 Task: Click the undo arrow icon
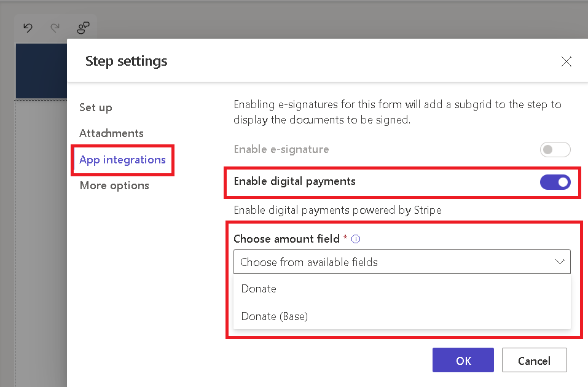[28, 28]
